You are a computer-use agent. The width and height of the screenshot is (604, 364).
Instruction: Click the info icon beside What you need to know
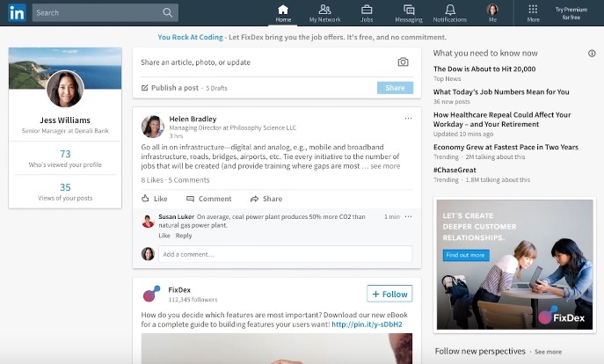592,54
